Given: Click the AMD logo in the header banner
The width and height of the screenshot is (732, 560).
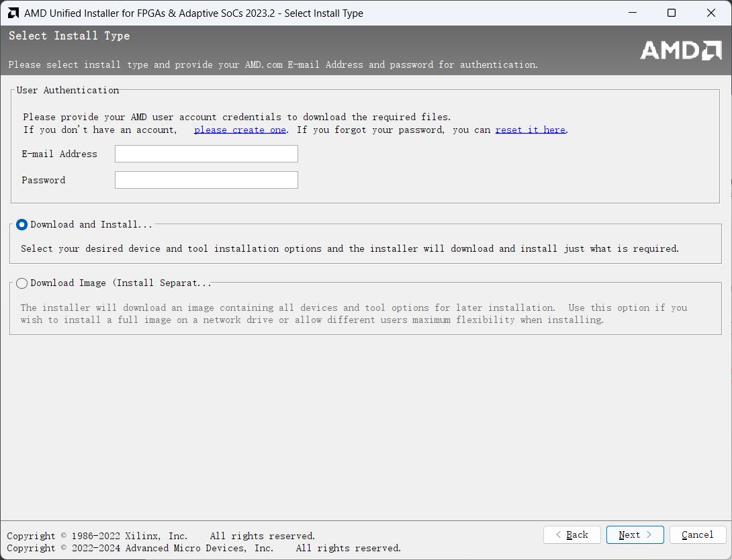Looking at the screenshot, I should (680, 50).
